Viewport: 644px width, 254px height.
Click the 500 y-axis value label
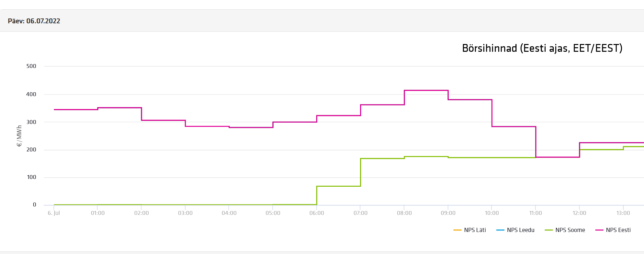tap(31, 66)
